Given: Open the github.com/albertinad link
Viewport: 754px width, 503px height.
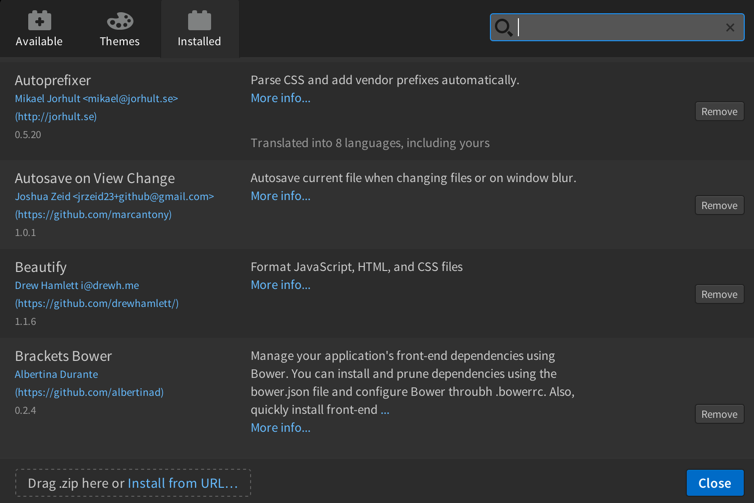Looking at the screenshot, I should tap(89, 392).
